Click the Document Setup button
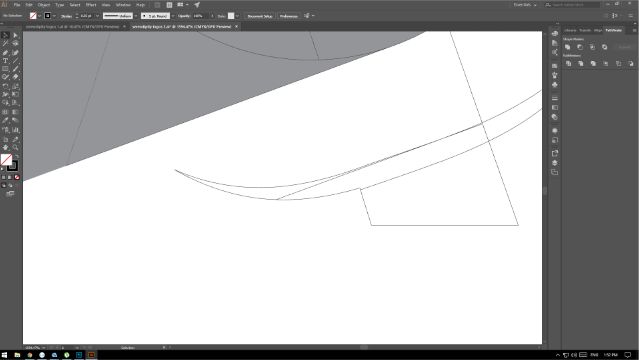Viewport: 639px width, 360px height. coord(260,16)
